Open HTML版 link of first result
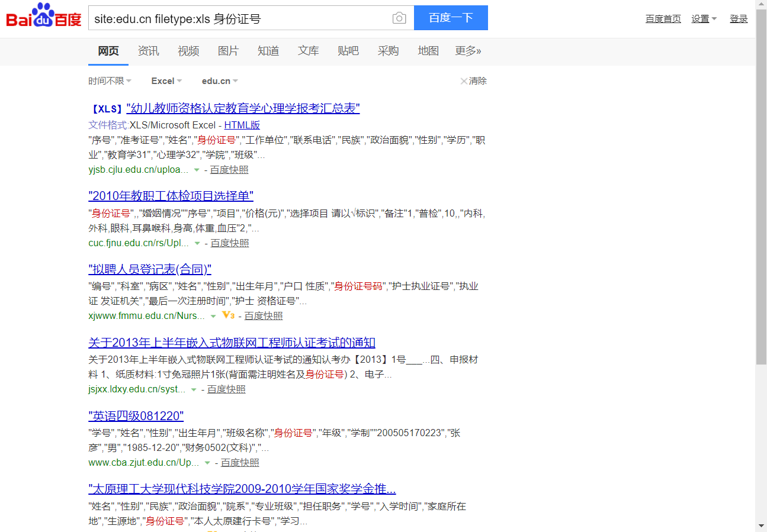767x532 pixels. click(x=242, y=125)
